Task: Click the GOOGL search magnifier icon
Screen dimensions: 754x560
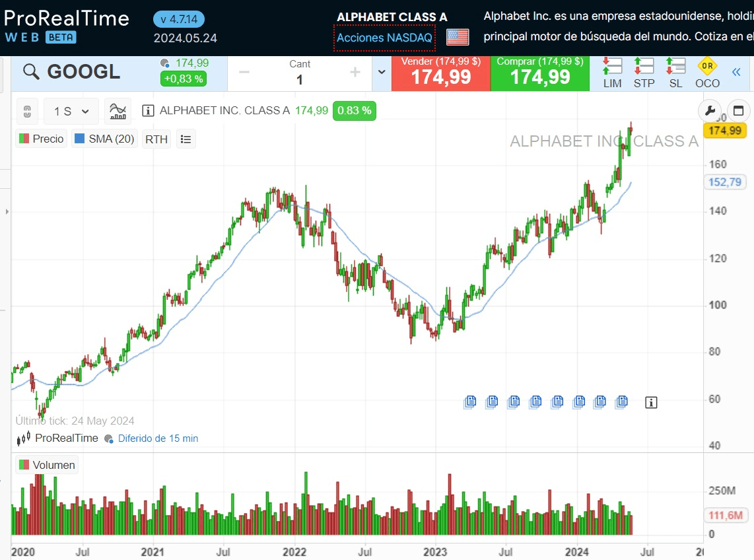Action: (x=31, y=72)
